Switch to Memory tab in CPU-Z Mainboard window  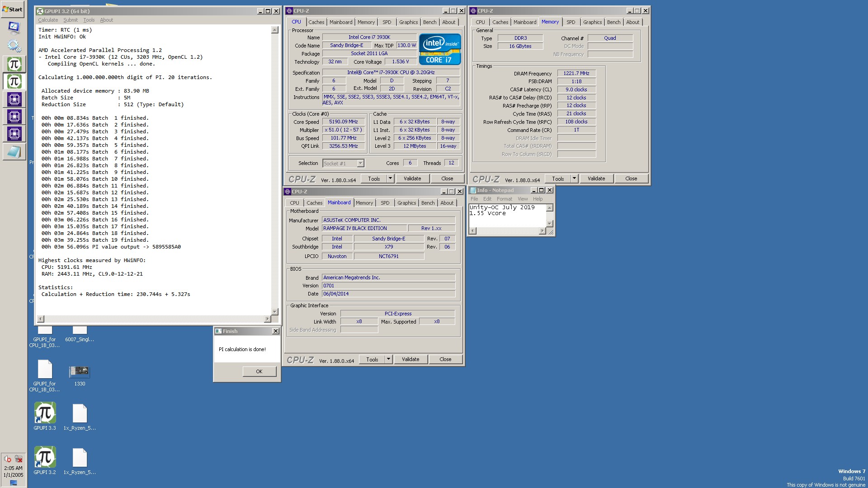point(364,203)
